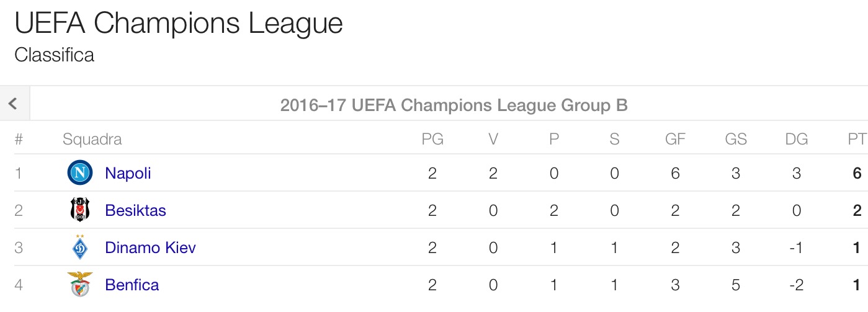The width and height of the screenshot is (868, 312).
Task: Click the PT points column header
Action: pyautogui.click(x=857, y=140)
